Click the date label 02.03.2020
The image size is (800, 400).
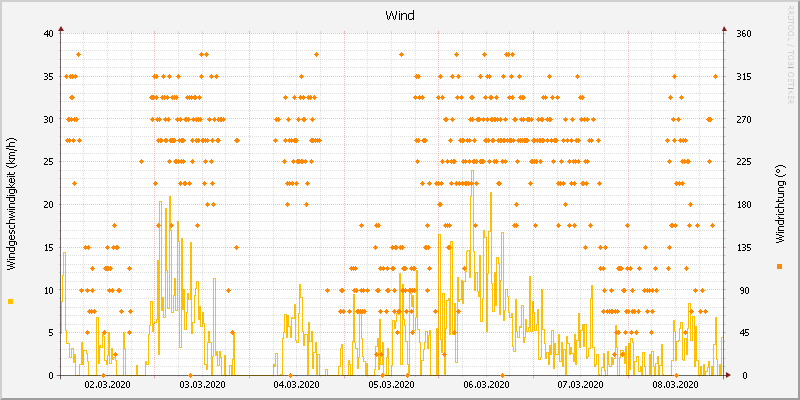pos(107,384)
